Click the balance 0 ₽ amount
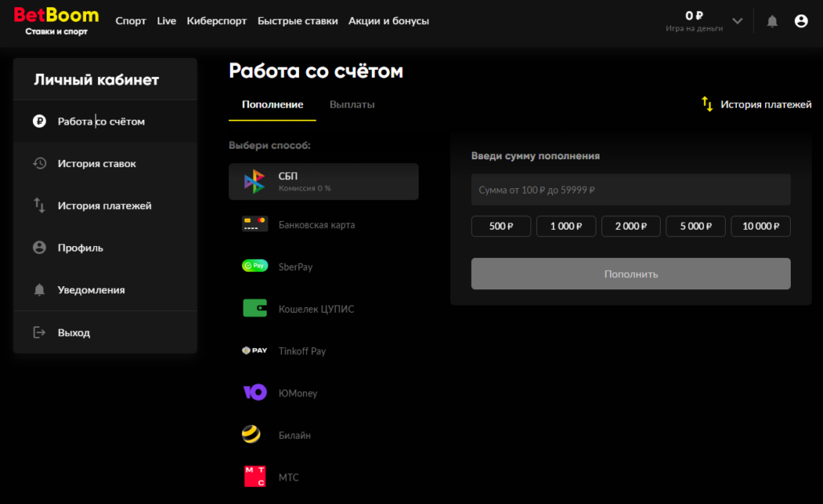The width and height of the screenshot is (823, 504). click(x=694, y=16)
